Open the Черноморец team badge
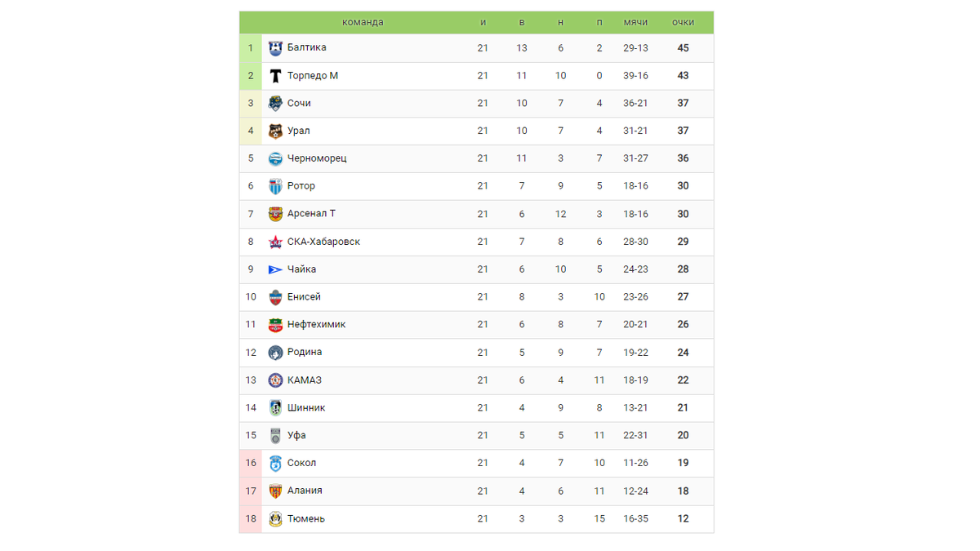 [275, 159]
